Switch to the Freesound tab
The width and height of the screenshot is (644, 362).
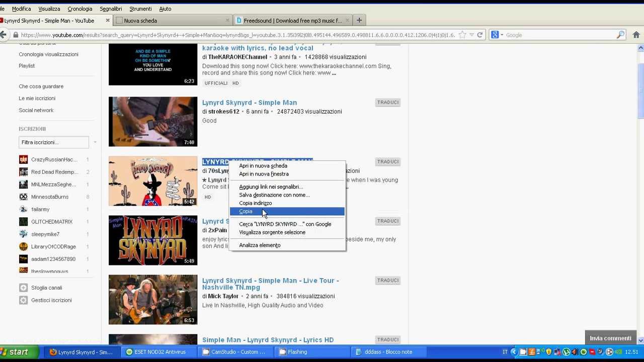click(293, 21)
